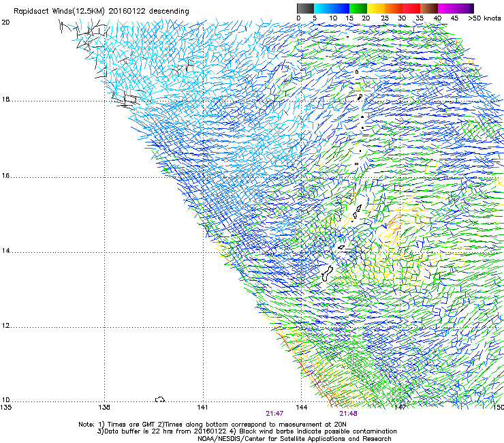Click the small island outline on the 10N line
The image size is (504, 443).
(x=160, y=399)
